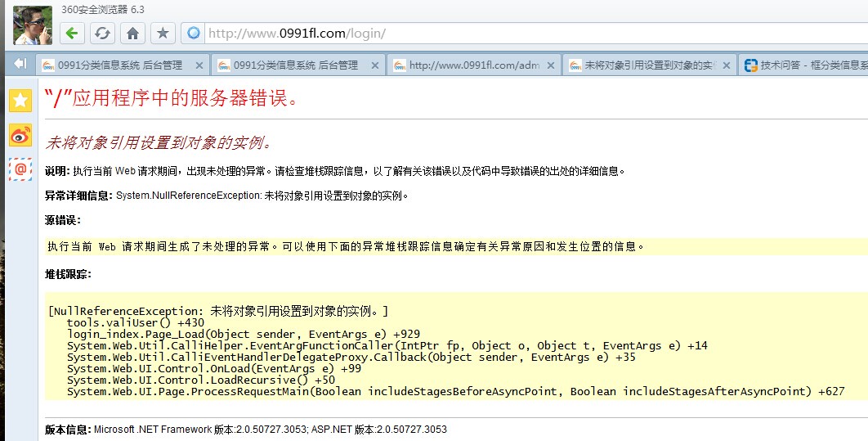Close the second 0991分类信息系统 tab

(375, 65)
